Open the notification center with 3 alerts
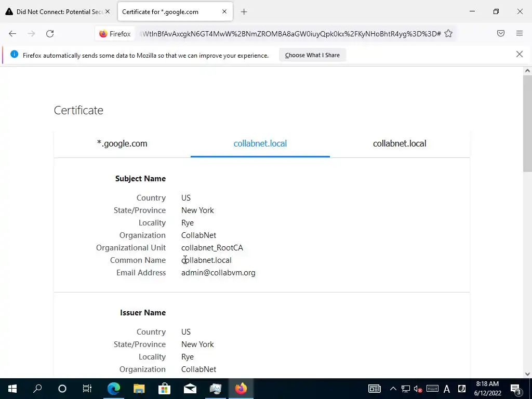Image resolution: width=532 pixels, height=399 pixels. [516, 389]
